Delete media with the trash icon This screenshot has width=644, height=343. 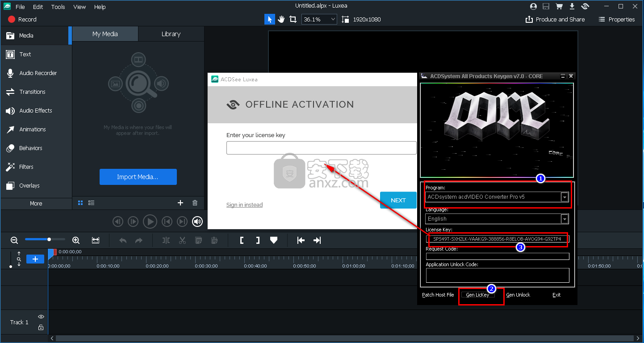click(x=195, y=203)
